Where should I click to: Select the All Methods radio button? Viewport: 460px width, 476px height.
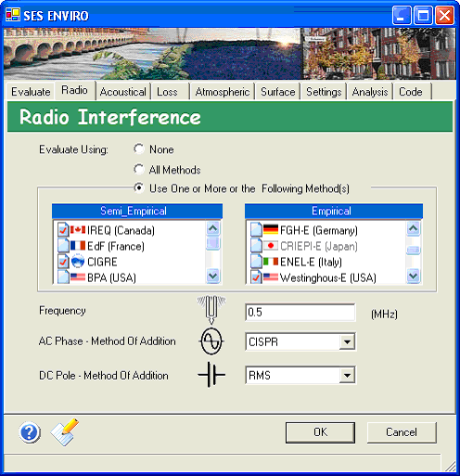click(139, 169)
